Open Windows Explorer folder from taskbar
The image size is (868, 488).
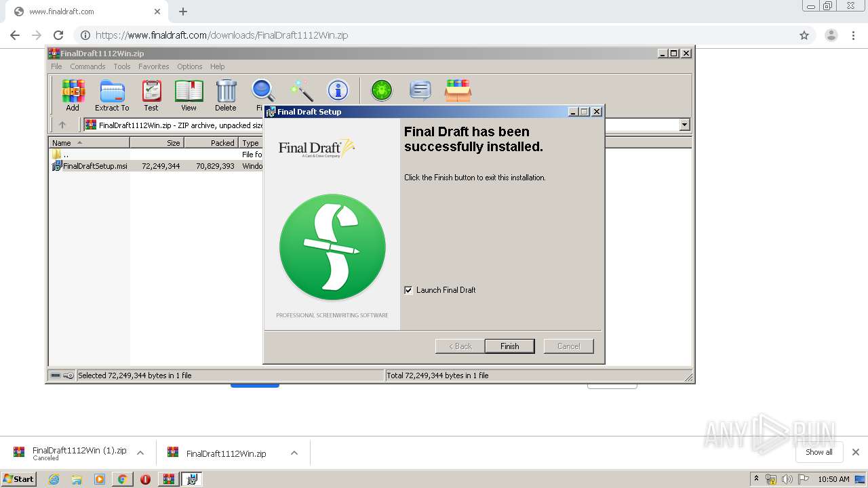click(77, 479)
